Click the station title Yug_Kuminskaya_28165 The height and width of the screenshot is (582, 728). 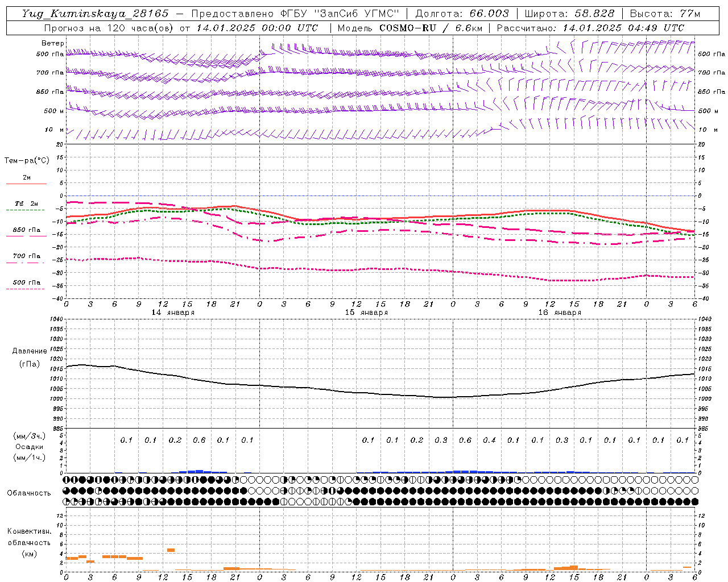pos(95,14)
